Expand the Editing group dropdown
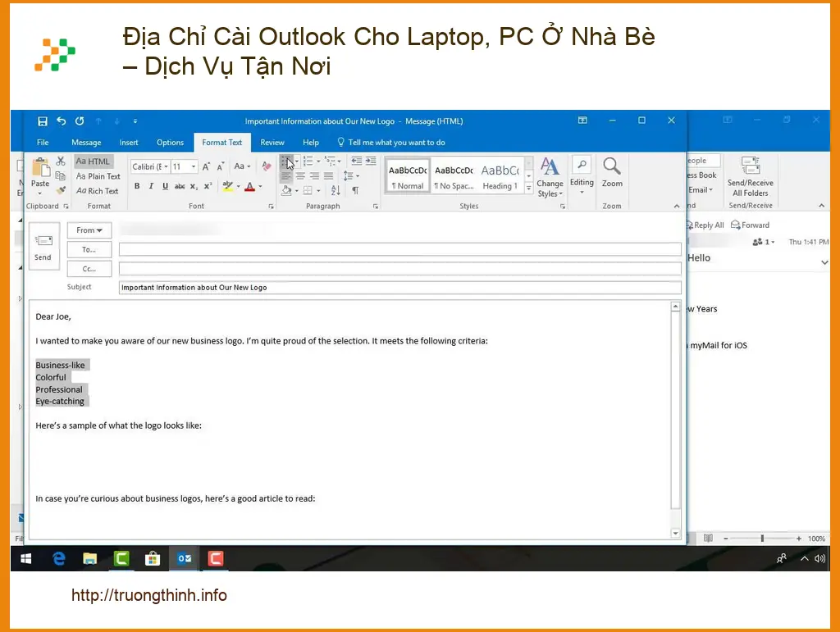 pyautogui.click(x=582, y=192)
